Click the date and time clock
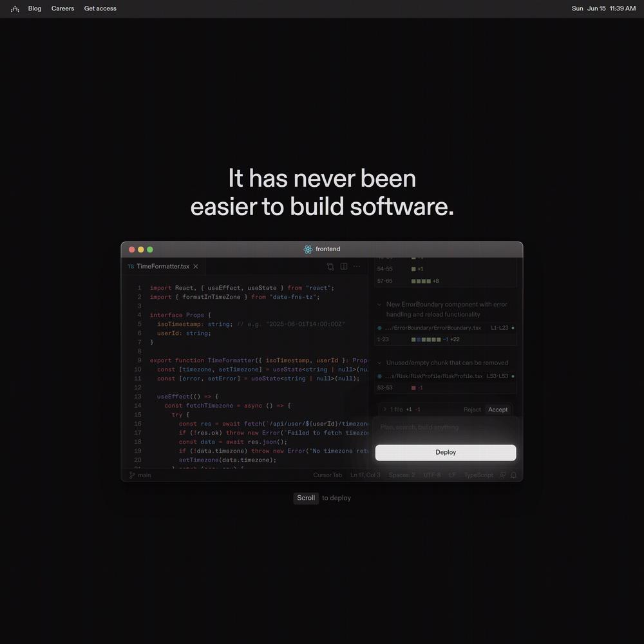The width and height of the screenshot is (644, 644). pyautogui.click(x=603, y=8)
